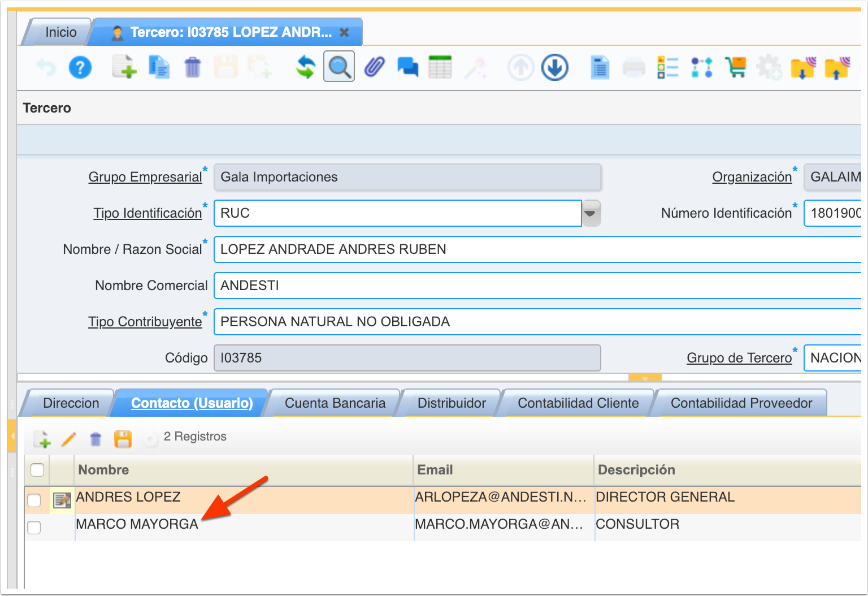Select the Contacto (Usuario) subtab
The width and height of the screenshot is (868, 596).
click(x=192, y=403)
